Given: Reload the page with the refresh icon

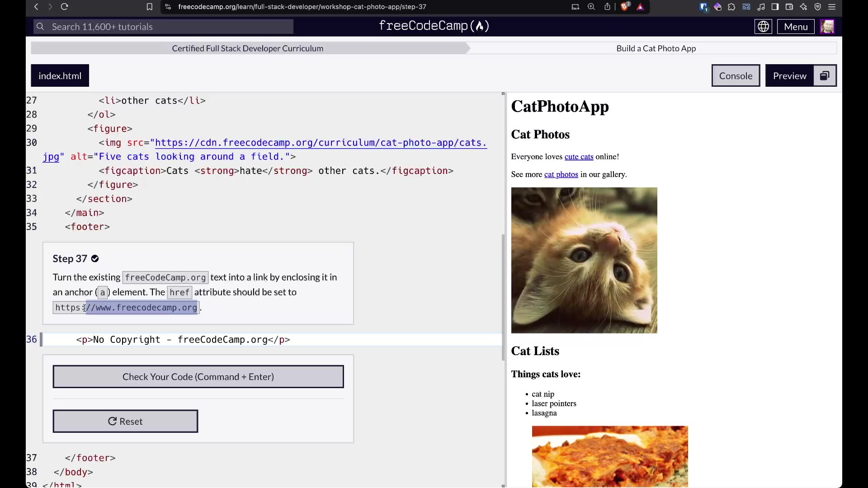Looking at the screenshot, I should [65, 7].
